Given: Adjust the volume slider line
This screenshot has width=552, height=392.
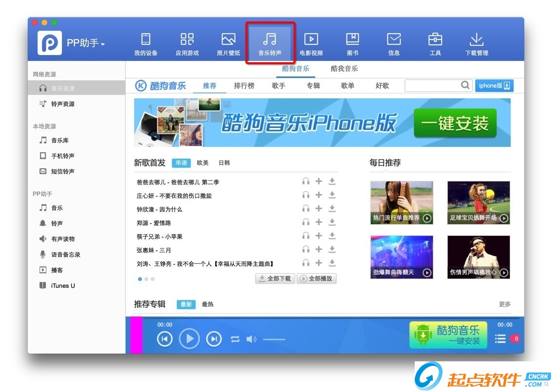Looking at the screenshot, I should point(274,339).
